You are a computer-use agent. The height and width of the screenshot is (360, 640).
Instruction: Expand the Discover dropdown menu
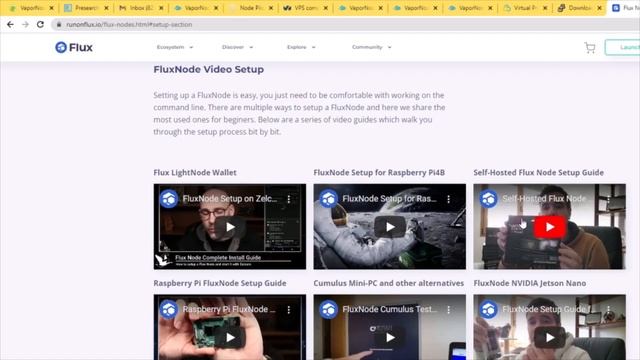(237, 47)
